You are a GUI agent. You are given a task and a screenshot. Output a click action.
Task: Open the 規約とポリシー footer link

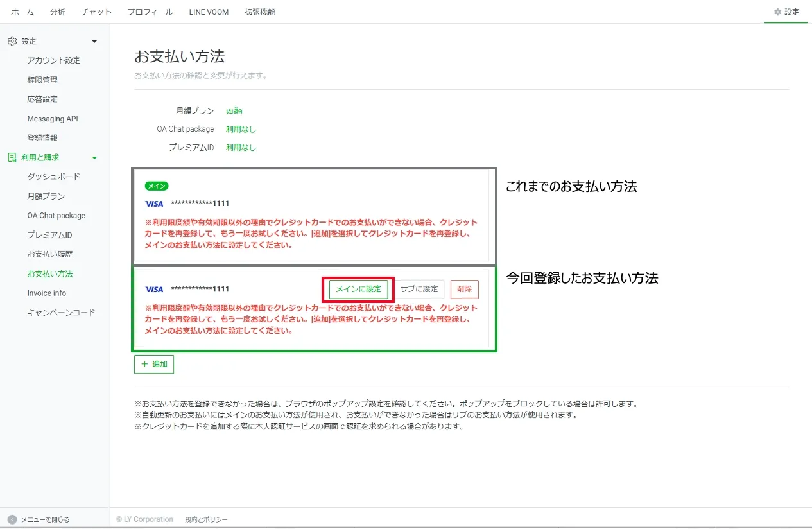206,519
